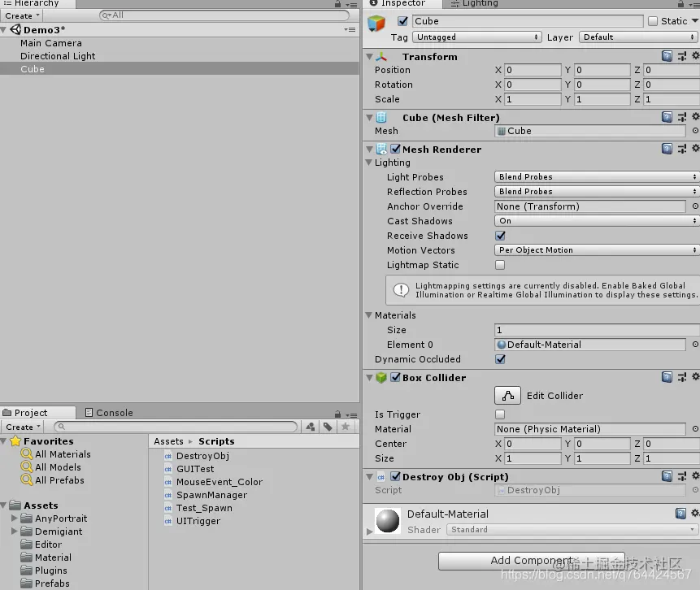Open Destroy Obj script help icon
Viewport: 700px width, 590px height.
coord(667,476)
